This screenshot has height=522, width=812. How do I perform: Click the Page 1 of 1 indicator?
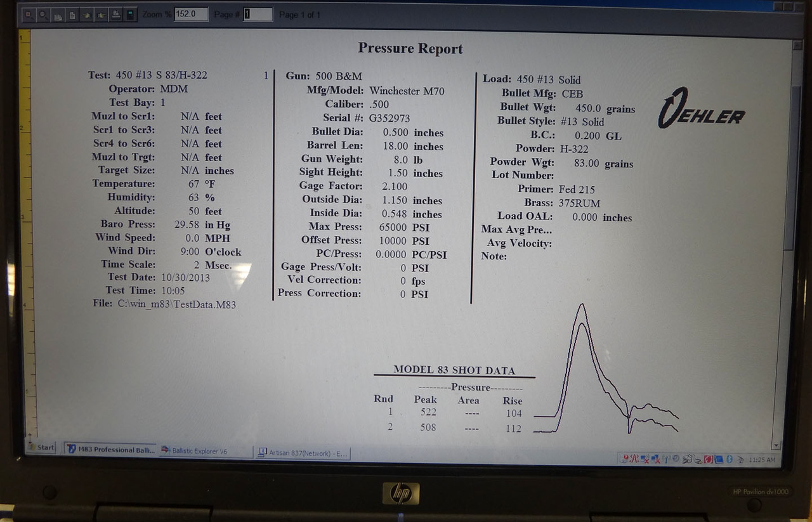299,15
